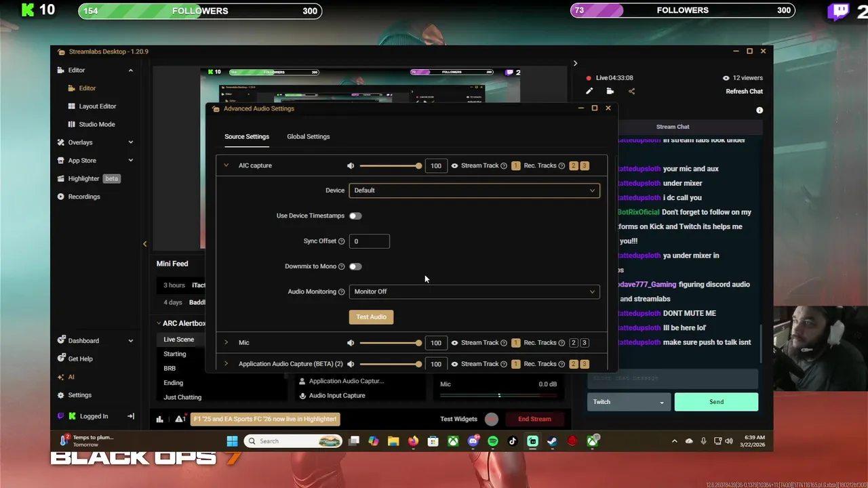Open AIC capture Stream Track help icon
The image size is (868, 488).
tap(503, 165)
